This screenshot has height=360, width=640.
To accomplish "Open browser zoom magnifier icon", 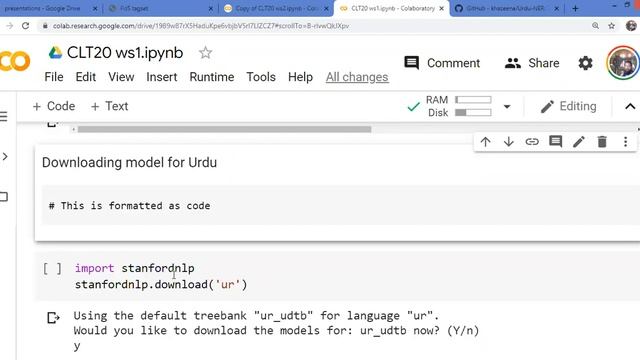I will tap(596, 26).
